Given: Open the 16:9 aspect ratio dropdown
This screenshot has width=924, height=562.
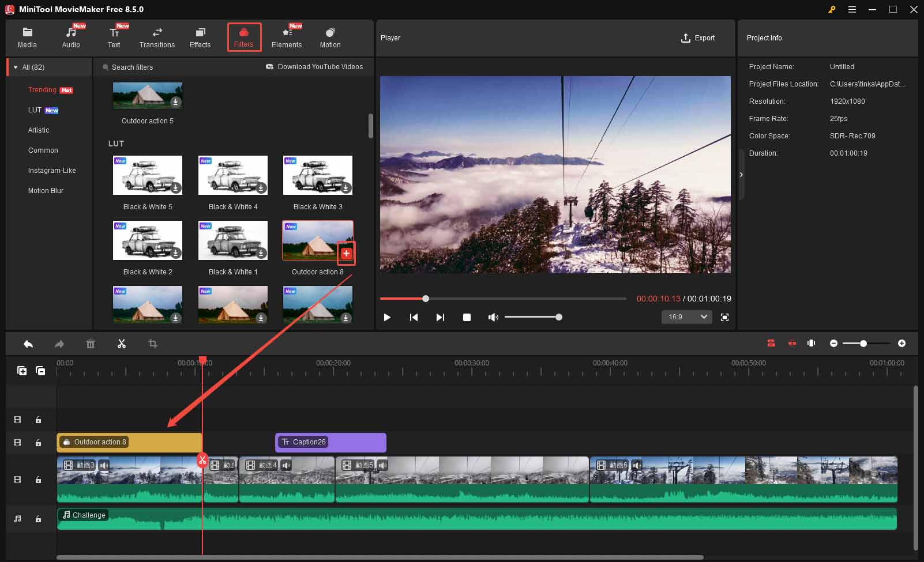Looking at the screenshot, I should pyautogui.click(x=686, y=317).
